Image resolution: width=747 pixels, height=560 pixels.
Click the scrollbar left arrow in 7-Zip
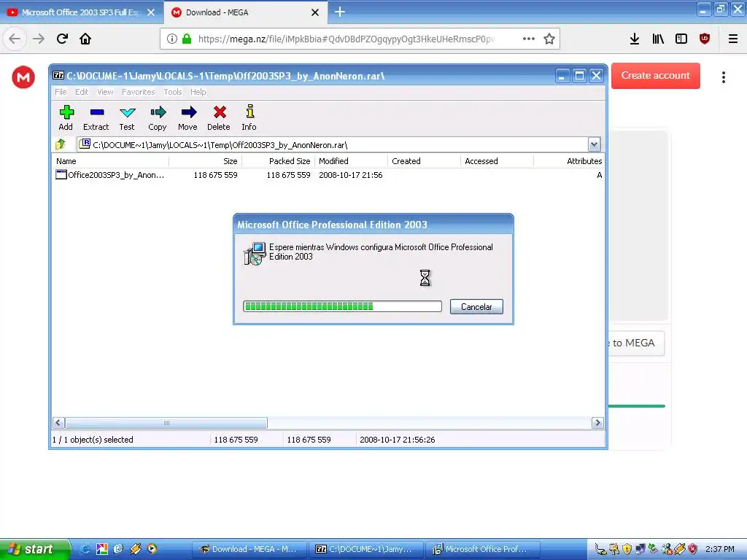(58, 423)
